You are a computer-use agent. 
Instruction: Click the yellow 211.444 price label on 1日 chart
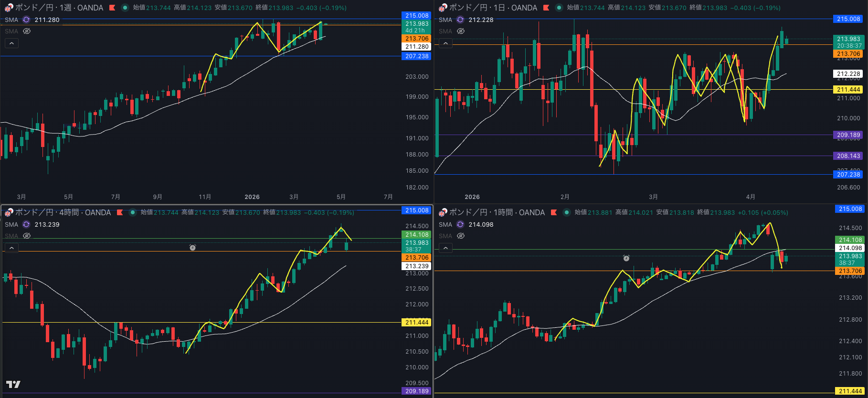click(x=848, y=90)
